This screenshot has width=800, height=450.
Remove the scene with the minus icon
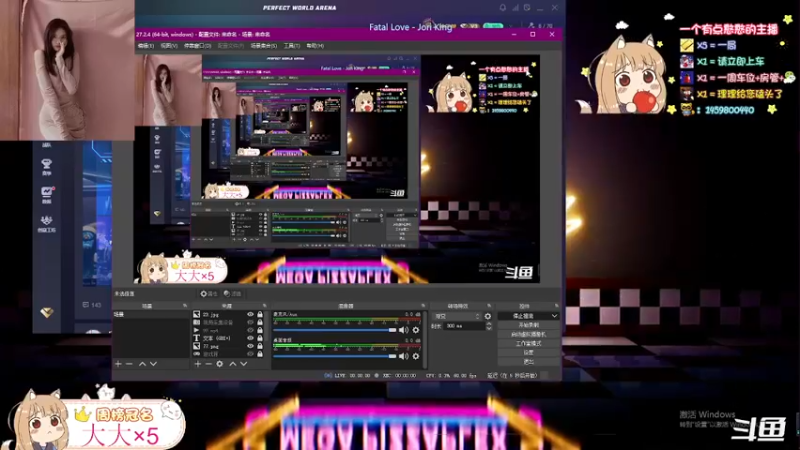point(129,364)
